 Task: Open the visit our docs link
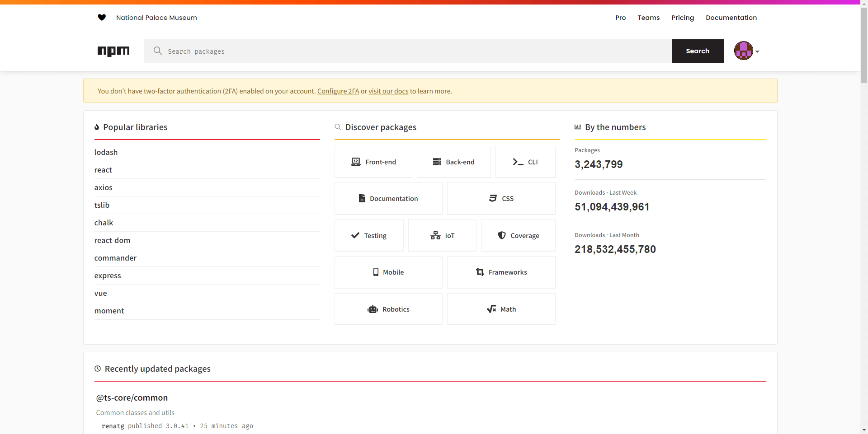coord(388,91)
